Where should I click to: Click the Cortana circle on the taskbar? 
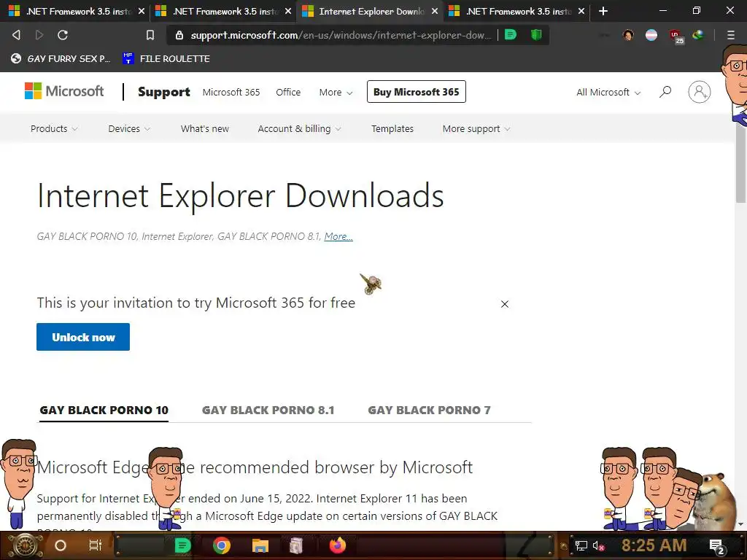click(x=61, y=545)
